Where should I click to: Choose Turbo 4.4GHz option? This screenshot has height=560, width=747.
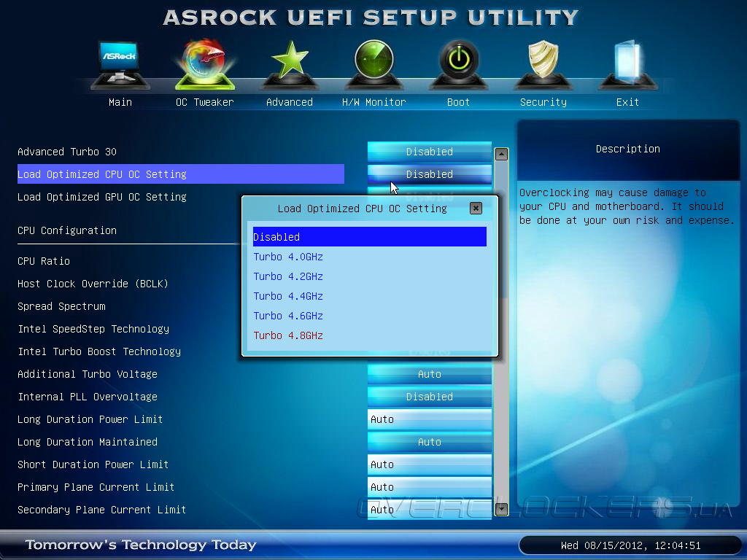(x=287, y=296)
